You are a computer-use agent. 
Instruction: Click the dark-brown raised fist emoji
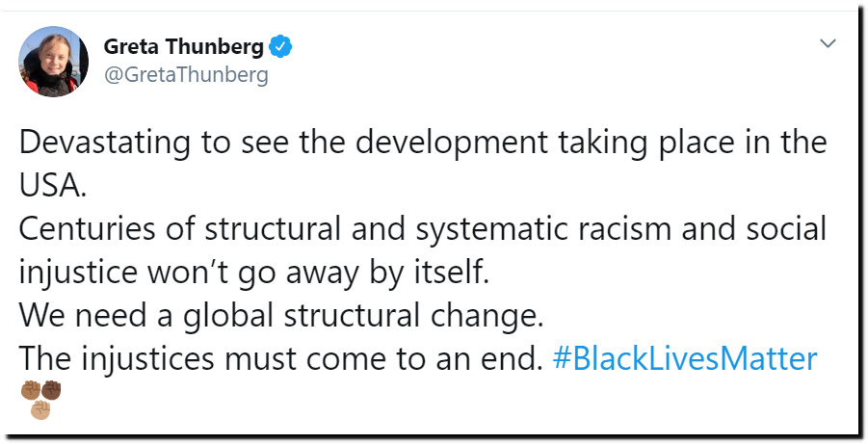click(51, 391)
